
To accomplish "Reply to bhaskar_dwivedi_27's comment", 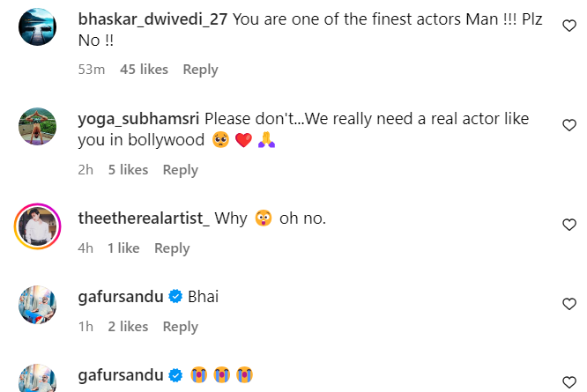I will pos(200,70).
